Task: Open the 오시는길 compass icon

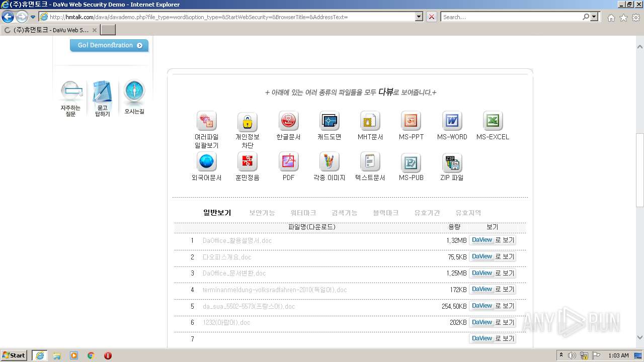Action: coord(134,97)
